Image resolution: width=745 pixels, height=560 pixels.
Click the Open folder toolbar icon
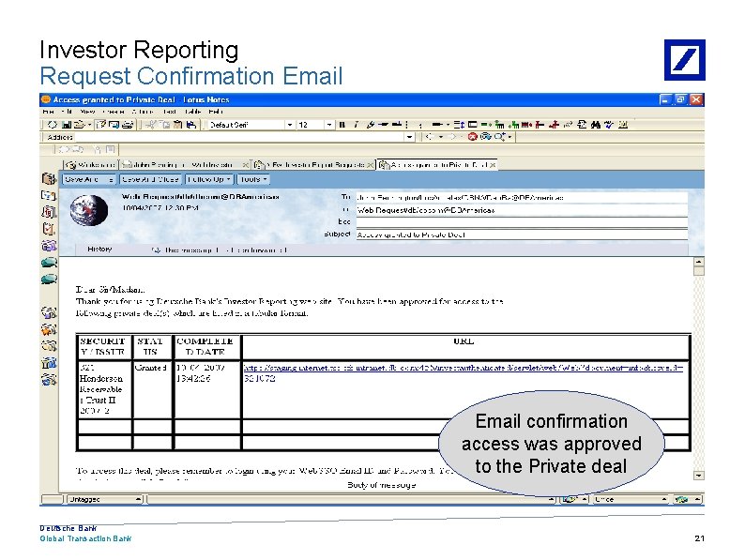(79, 125)
